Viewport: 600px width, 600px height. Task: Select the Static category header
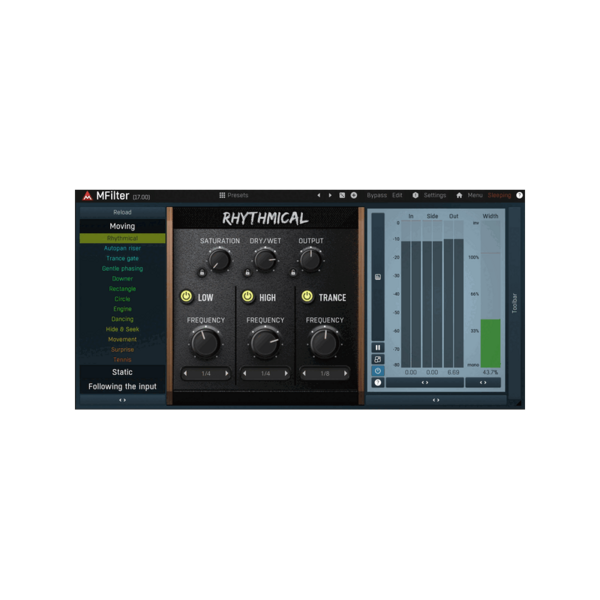click(122, 372)
